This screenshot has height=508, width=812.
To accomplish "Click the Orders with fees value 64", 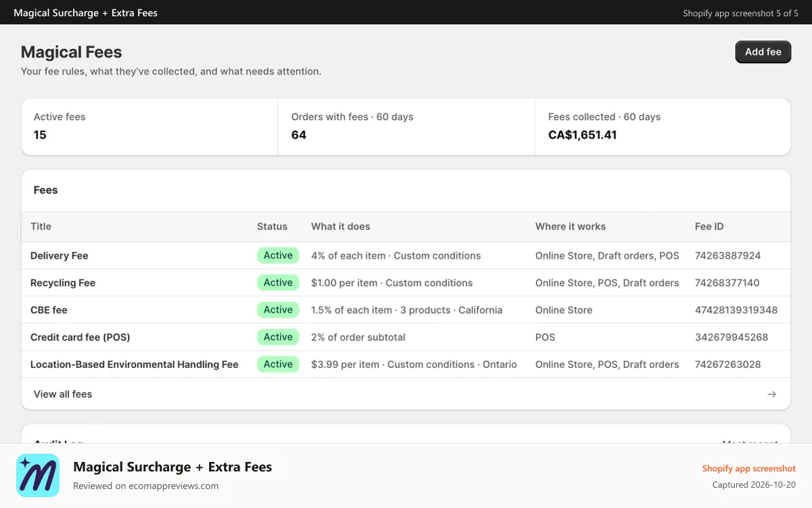I will coord(298,135).
